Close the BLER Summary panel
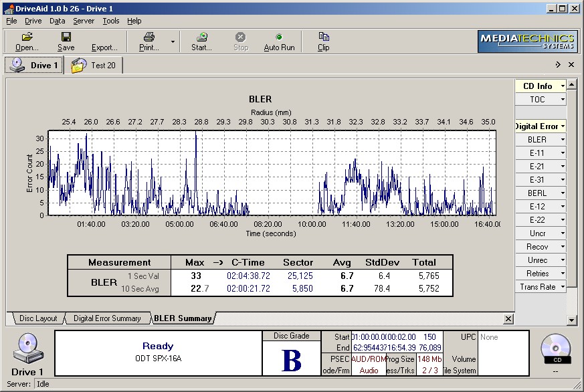 [508, 319]
